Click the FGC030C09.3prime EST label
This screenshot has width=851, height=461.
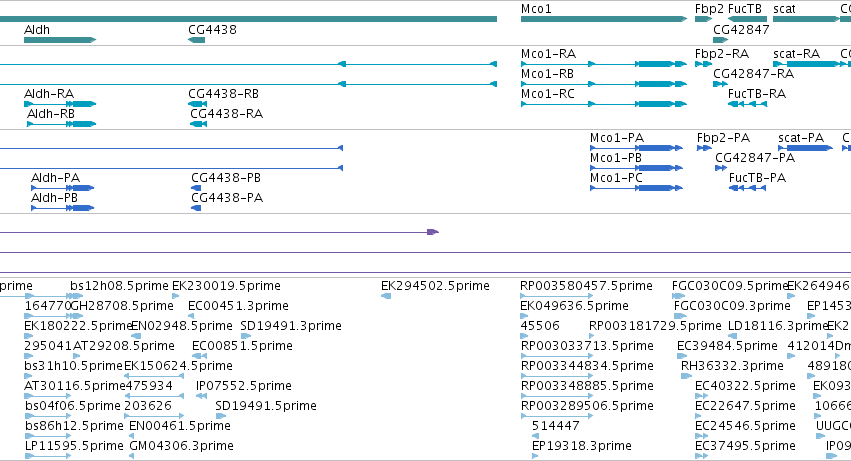[732, 306]
